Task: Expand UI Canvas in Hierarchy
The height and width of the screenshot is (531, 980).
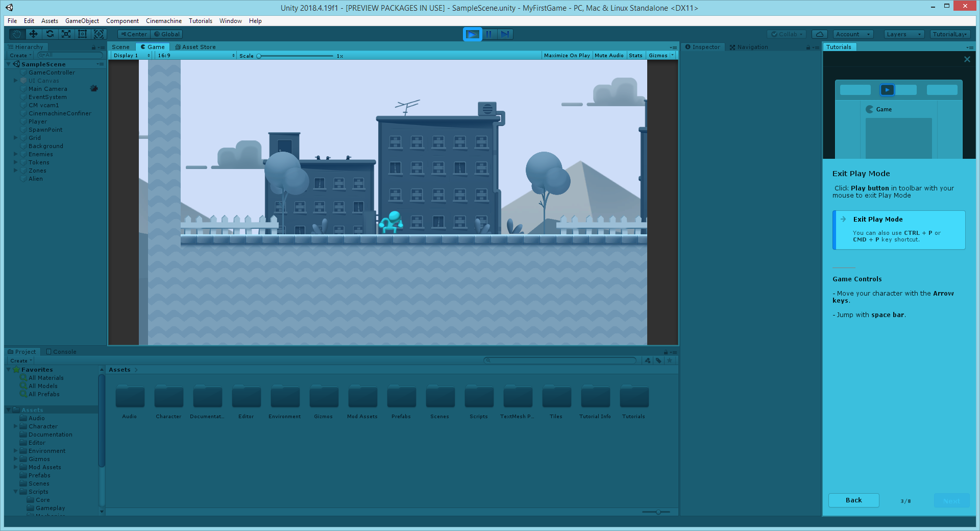Action: [16, 80]
